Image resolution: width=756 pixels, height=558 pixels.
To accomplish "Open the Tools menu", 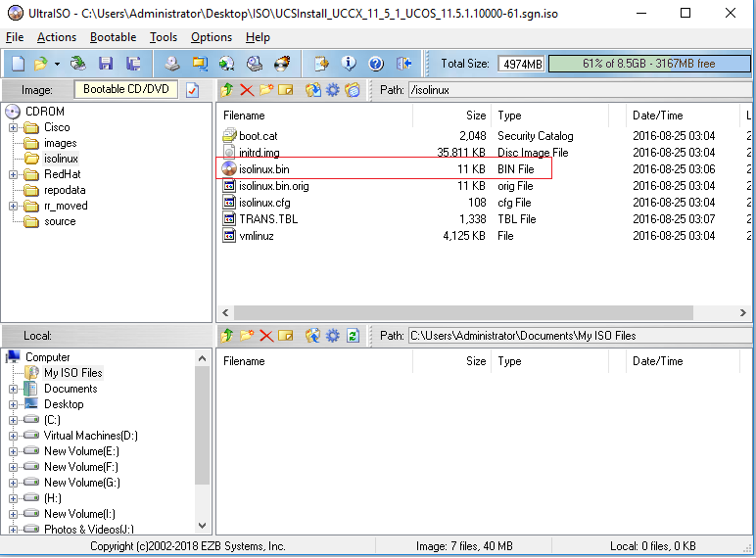I will coord(164,37).
